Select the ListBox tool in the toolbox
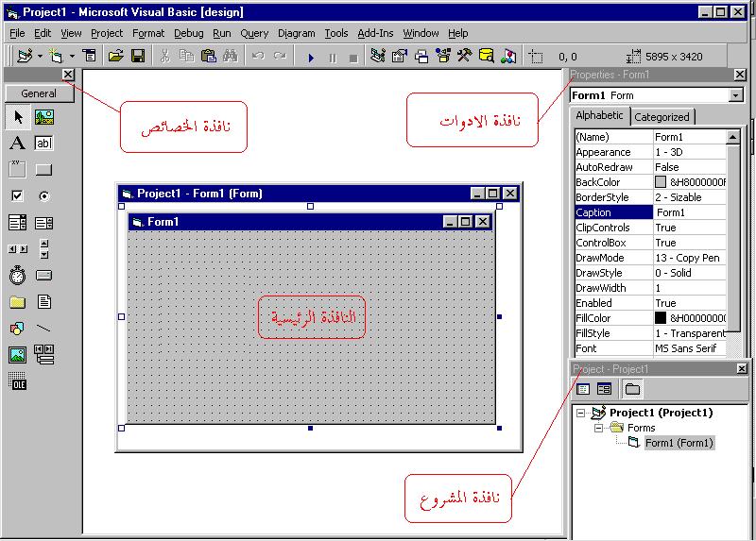Screen dimensions: 756x541 pos(43,223)
